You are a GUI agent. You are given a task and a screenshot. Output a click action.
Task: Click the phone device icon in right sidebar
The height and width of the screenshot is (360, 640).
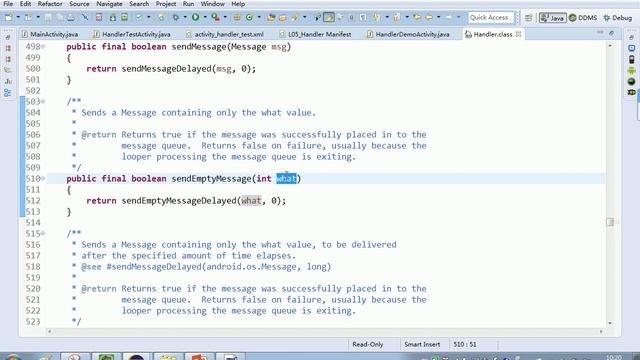(x=631, y=59)
